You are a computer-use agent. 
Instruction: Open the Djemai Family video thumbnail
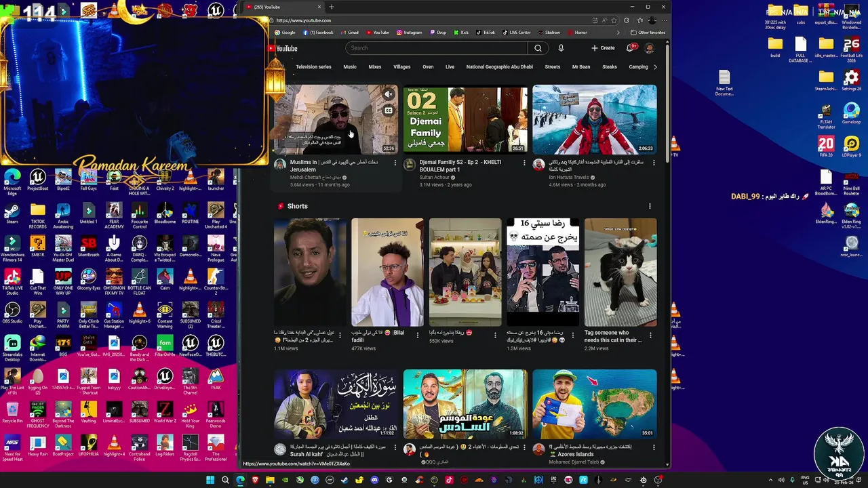point(465,119)
